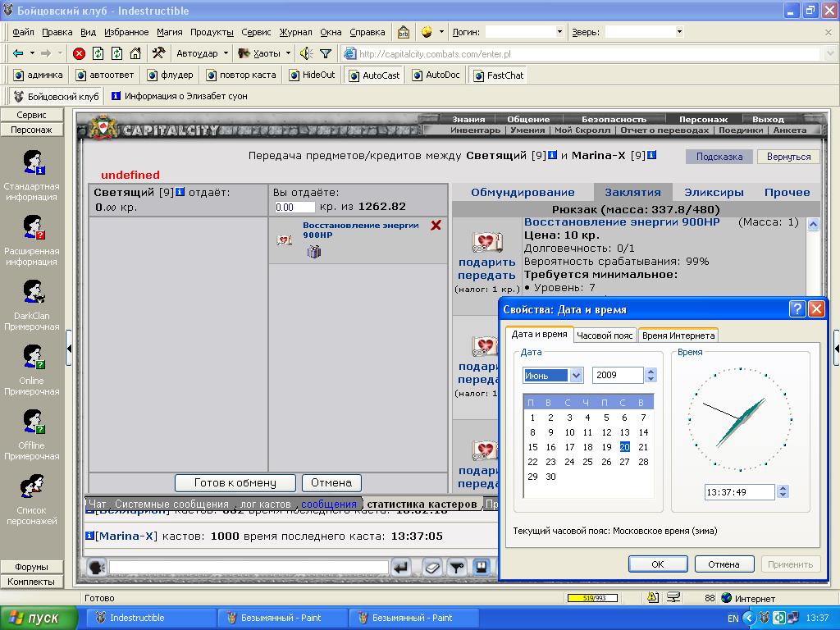This screenshot has width=840, height=630.
Task: Increase the year 2009 with stepper
Action: [x=651, y=372]
